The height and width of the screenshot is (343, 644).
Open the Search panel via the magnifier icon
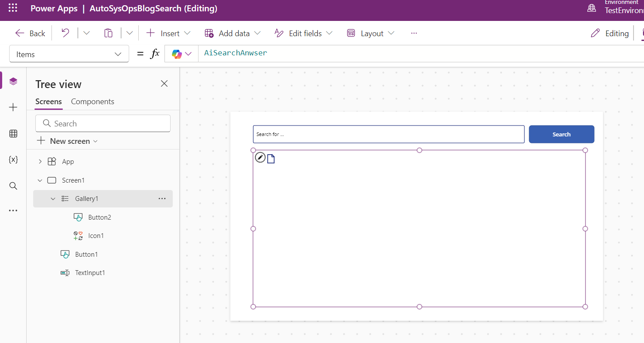click(13, 186)
